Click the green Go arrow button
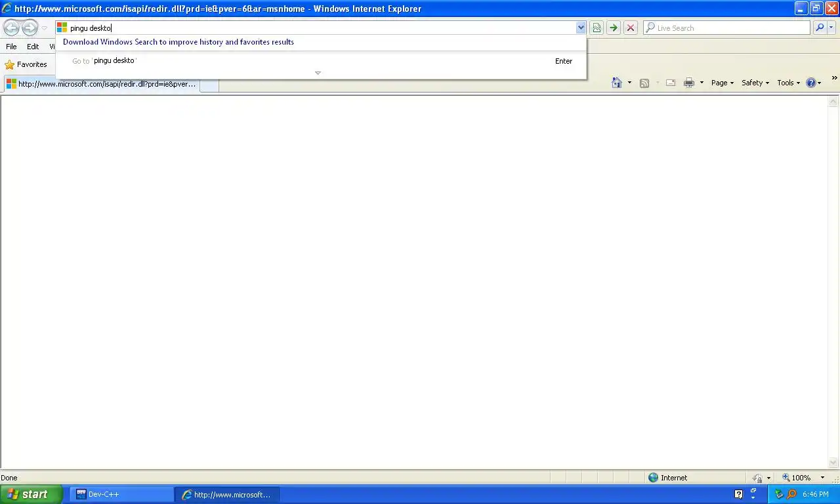This screenshot has height=504, width=840. [x=614, y=28]
